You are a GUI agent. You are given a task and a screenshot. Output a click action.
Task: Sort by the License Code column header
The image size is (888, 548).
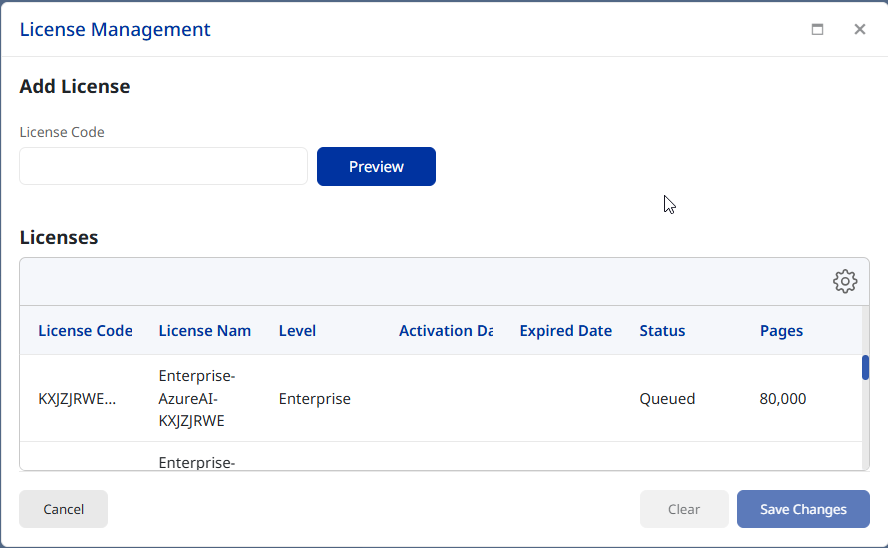tap(85, 331)
